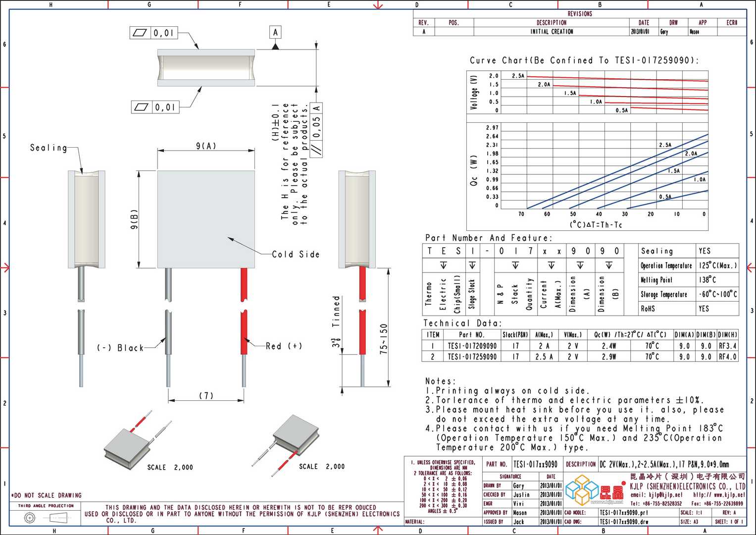The width and height of the screenshot is (756, 535).
Task: Click part number 'TES1-017209090' in the table
Action: 472,346
